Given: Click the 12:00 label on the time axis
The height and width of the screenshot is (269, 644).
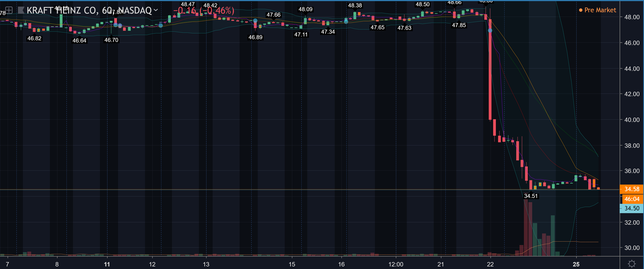Looking at the screenshot, I should point(396,264).
